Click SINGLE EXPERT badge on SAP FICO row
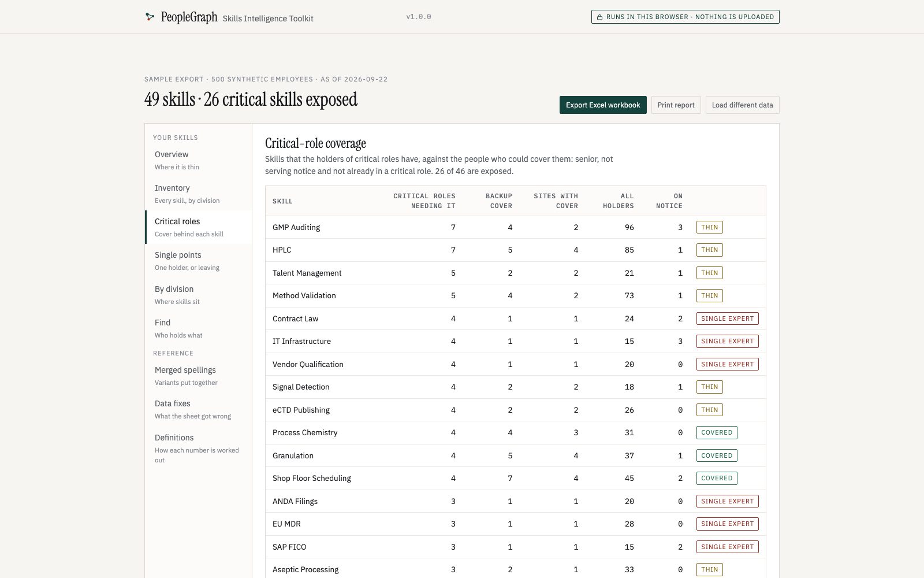 pyautogui.click(x=727, y=547)
